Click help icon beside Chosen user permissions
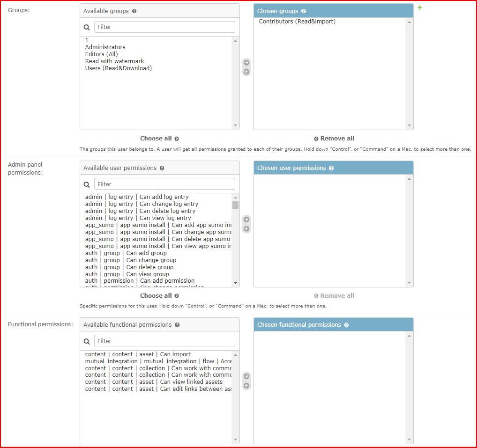 [331, 168]
